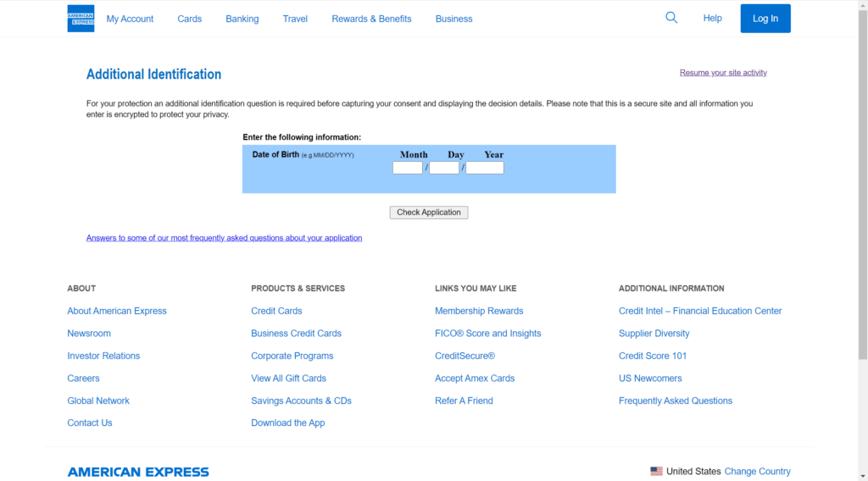868x481 pixels.
Task: Click the American Express logo icon
Action: coord(81,19)
